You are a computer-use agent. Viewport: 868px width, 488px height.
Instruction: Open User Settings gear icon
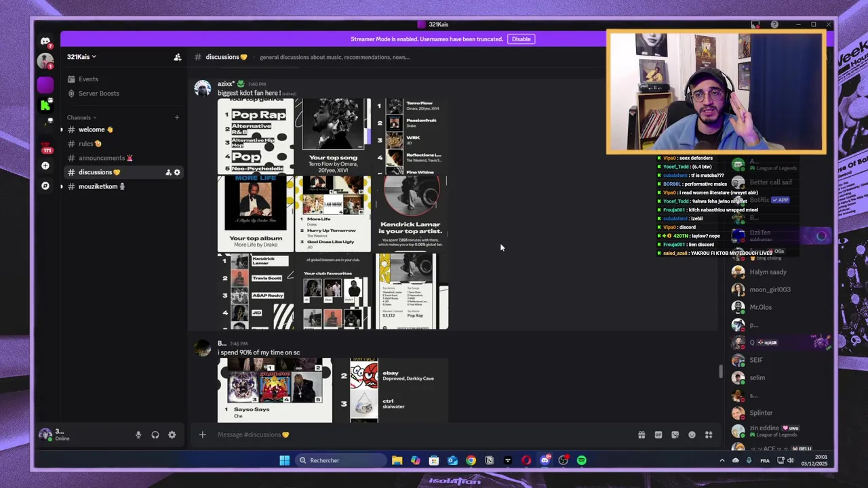[172, 435]
